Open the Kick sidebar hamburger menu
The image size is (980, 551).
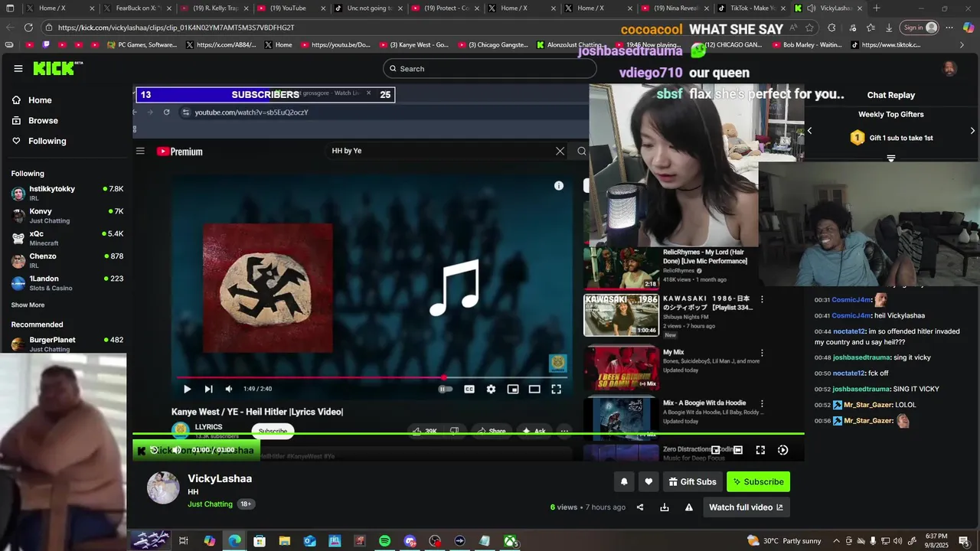coord(18,68)
